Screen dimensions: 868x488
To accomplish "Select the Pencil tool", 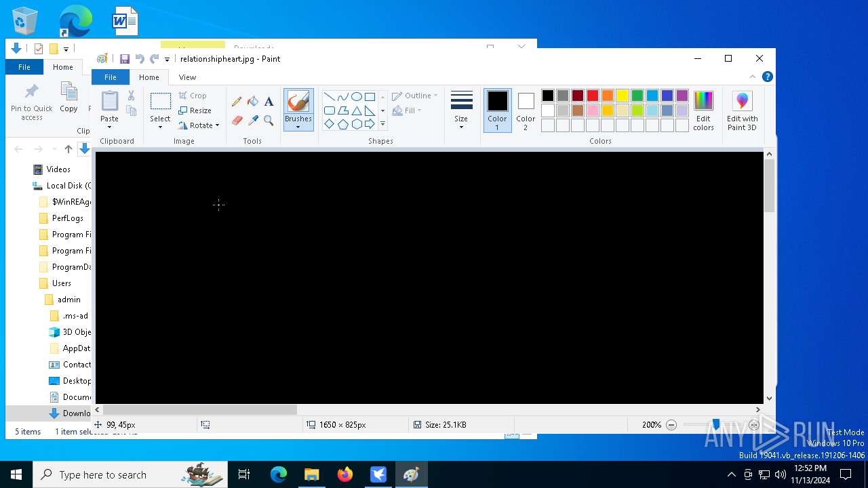I will pos(237,102).
